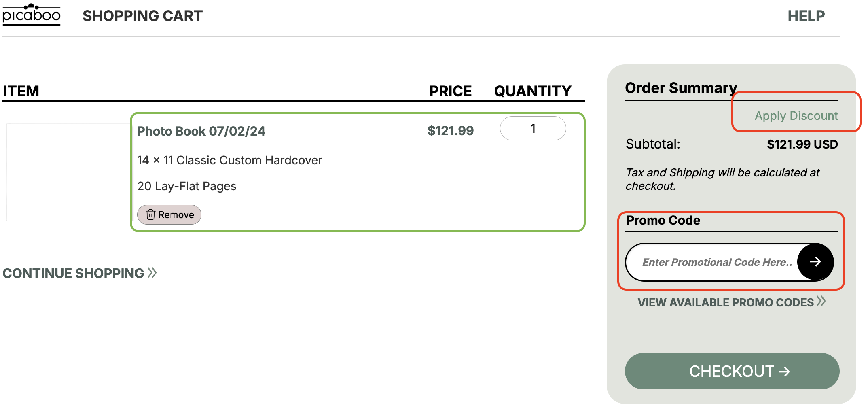Click the chevrons beside View Available Promo Codes

coord(821,301)
